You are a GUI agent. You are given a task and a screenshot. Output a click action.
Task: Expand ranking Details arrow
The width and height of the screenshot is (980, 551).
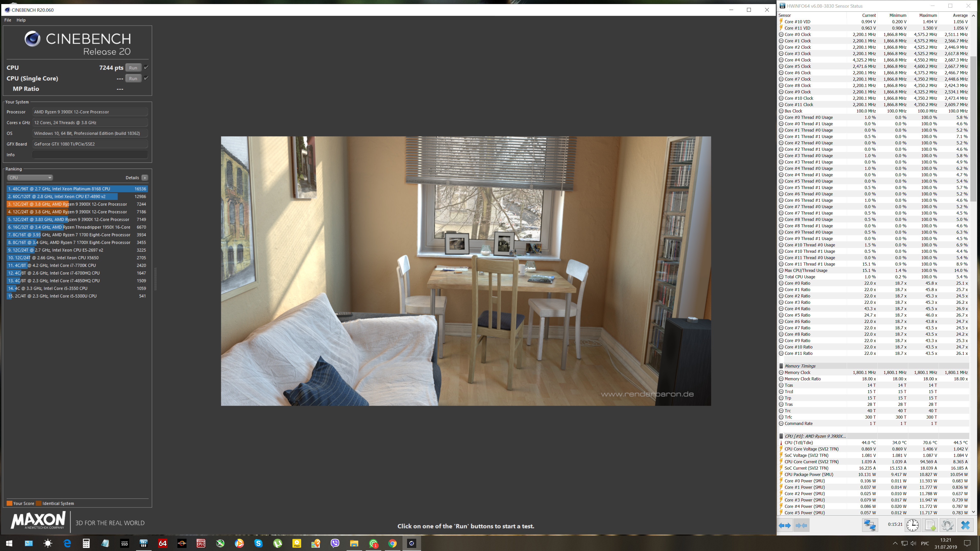(x=144, y=178)
